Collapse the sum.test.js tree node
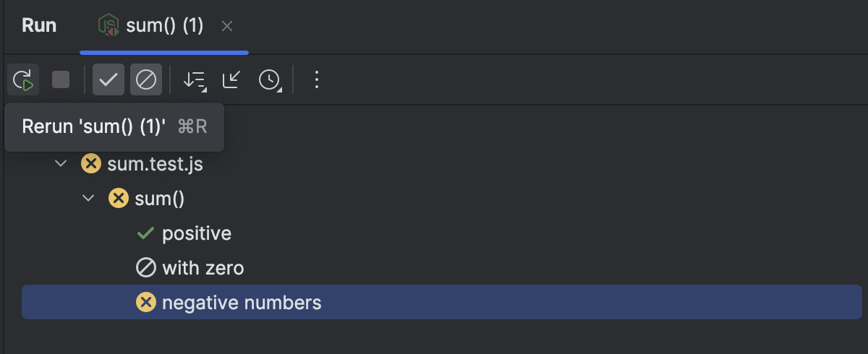 click(x=61, y=164)
